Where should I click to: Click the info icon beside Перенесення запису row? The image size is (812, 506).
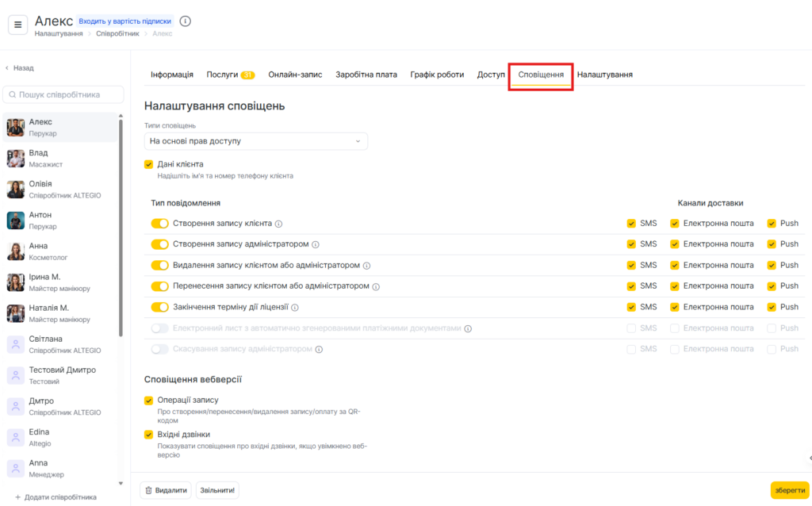(x=376, y=286)
